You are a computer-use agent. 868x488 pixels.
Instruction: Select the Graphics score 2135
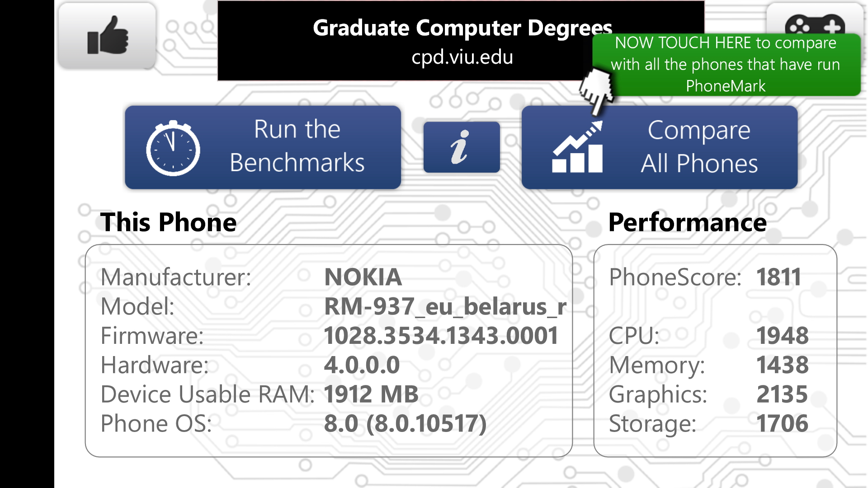coord(782,394)
